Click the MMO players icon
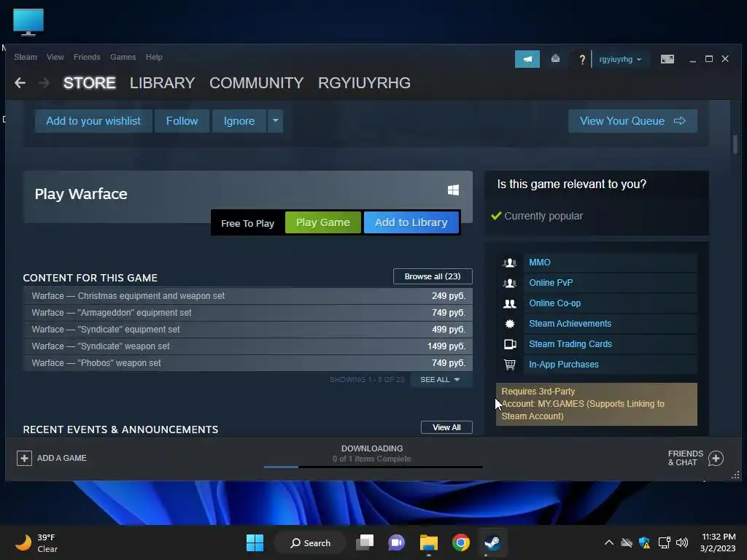 tap(509, 262)
